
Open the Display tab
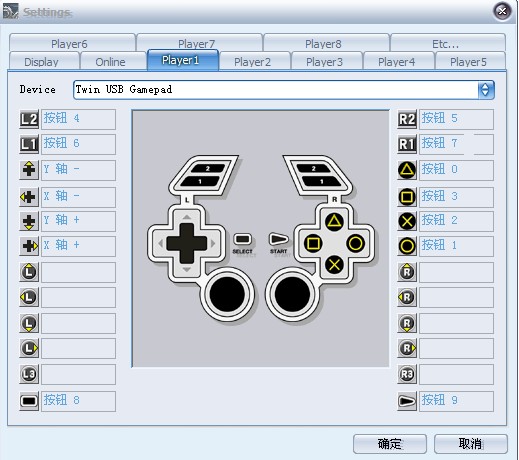41,62
